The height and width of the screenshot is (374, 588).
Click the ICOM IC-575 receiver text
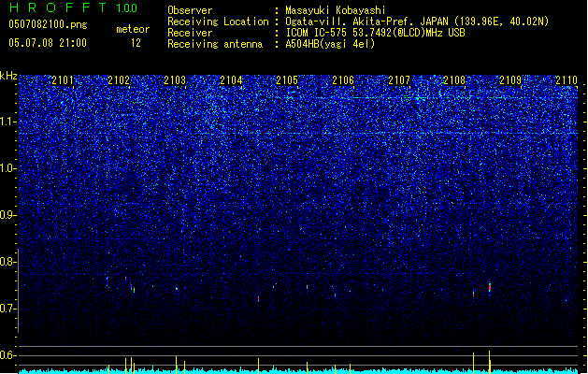pos(375,33)
